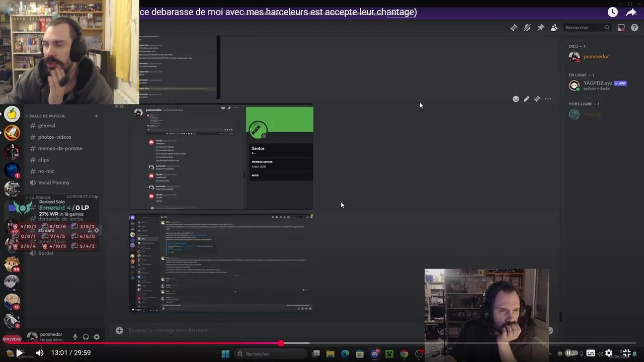Select offline member Yoshap

click(x=585, y=114)
